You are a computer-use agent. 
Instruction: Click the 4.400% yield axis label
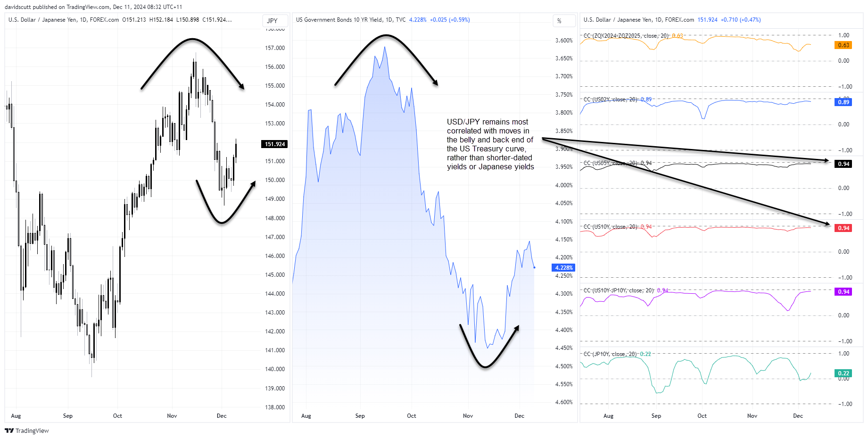tap(564, 330)
